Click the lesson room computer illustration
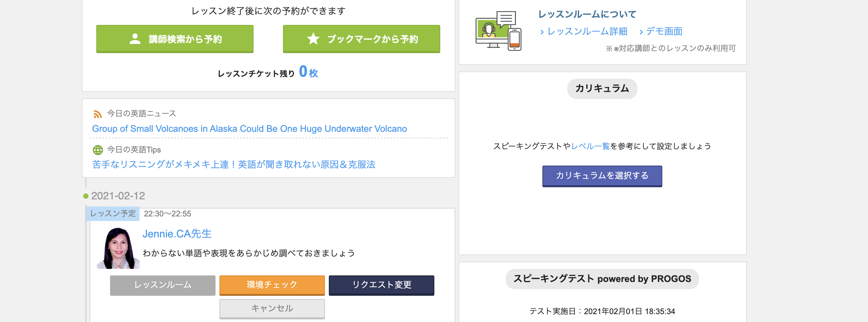This screenshot has width=868, height=322. click(498, 31)
